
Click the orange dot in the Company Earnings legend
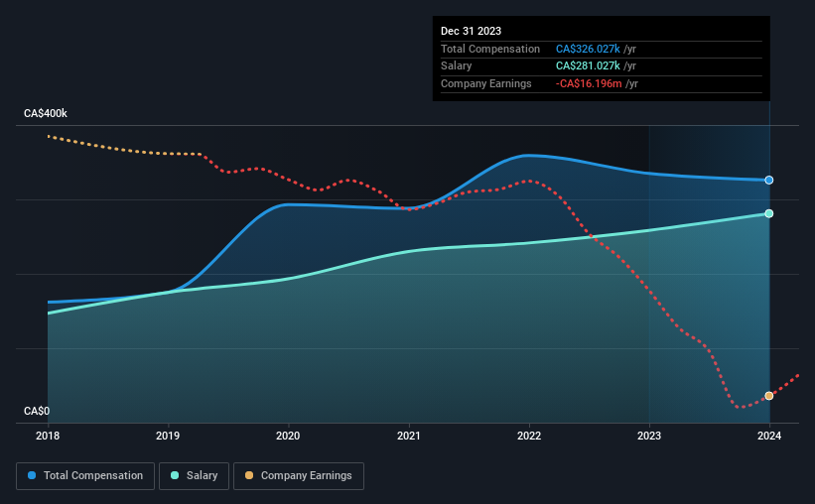(x=249, y=475)
